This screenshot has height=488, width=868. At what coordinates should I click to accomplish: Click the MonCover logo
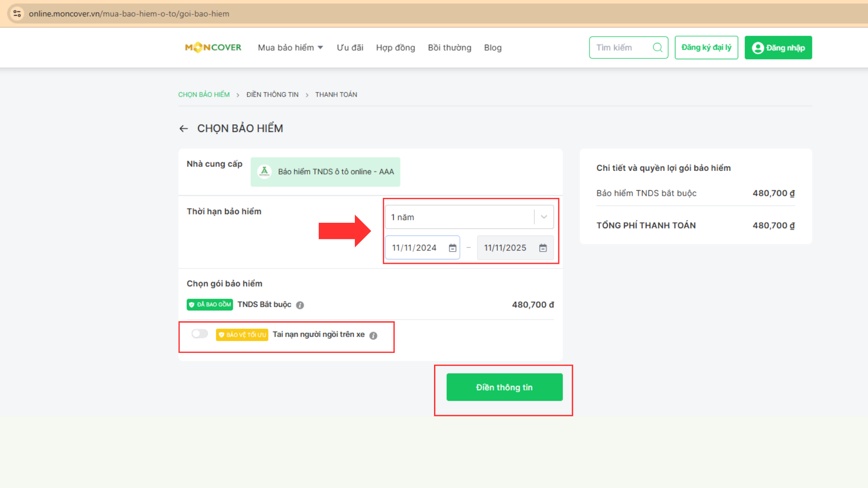coord(213,47)
